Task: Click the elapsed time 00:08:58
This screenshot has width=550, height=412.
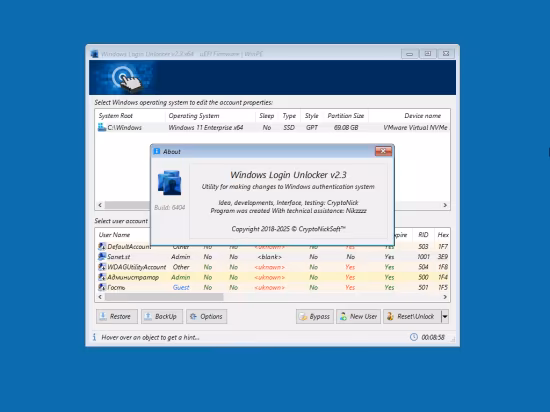Action: coord(433,337)
